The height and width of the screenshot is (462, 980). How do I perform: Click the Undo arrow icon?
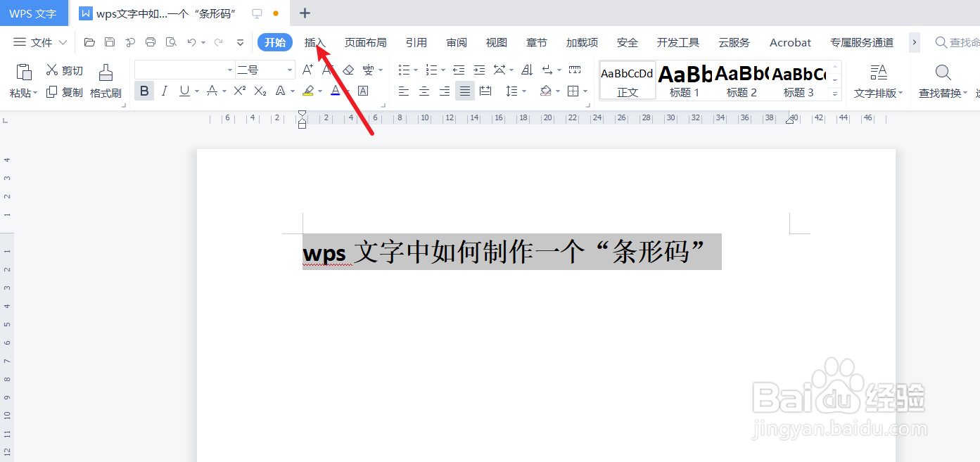[x=191, y=42]
